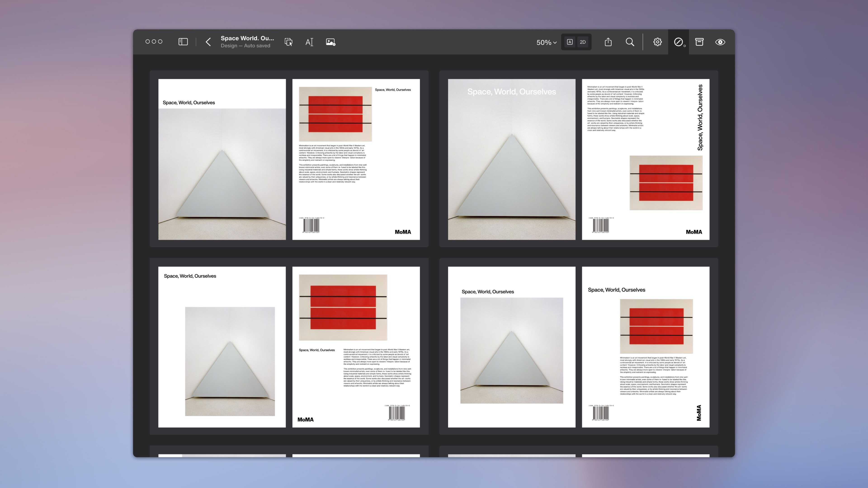
Task: Open the share export icon
Action: pos(608,42)
